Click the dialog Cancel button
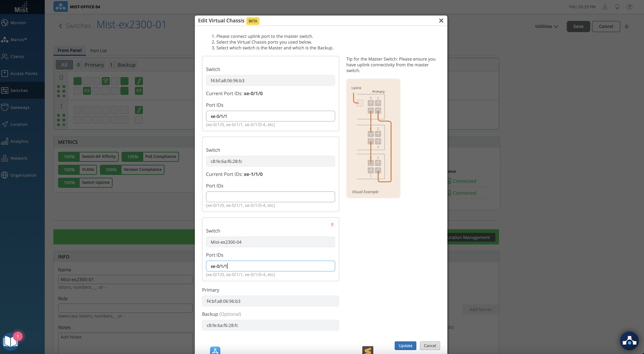 coord(430,346)
